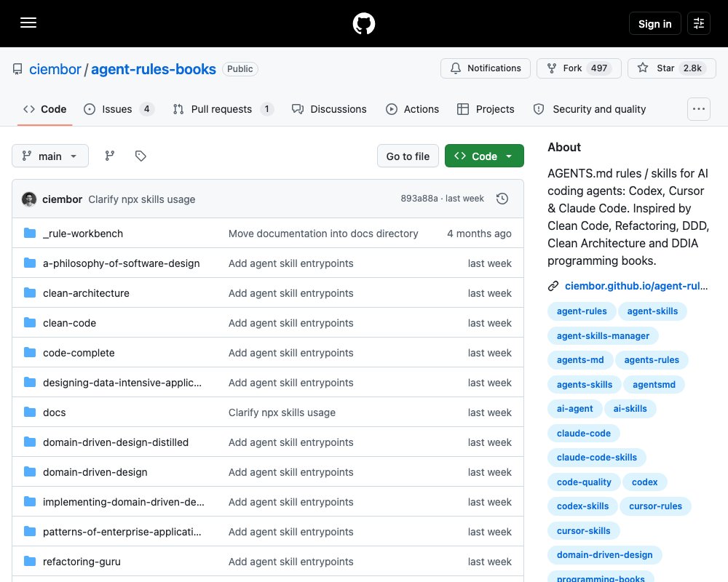Viewport: 728px width, 582px height.
Task: Select the ai-agent topic tag
Action: coord(575,409)
